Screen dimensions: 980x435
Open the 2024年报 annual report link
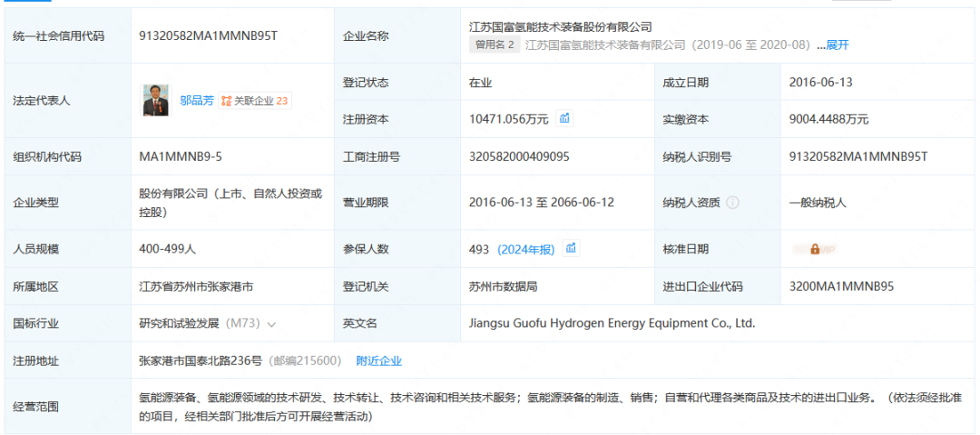527,249
